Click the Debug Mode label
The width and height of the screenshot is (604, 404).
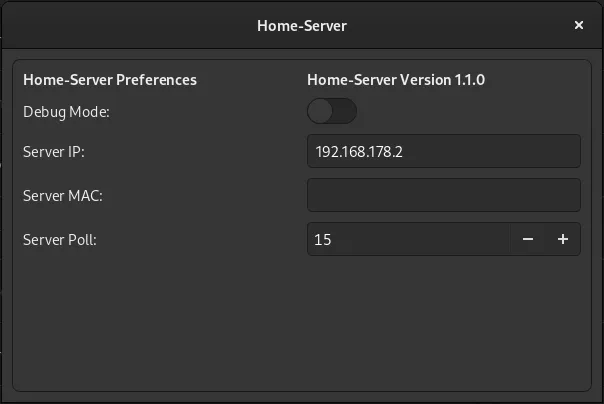[66, 112]
